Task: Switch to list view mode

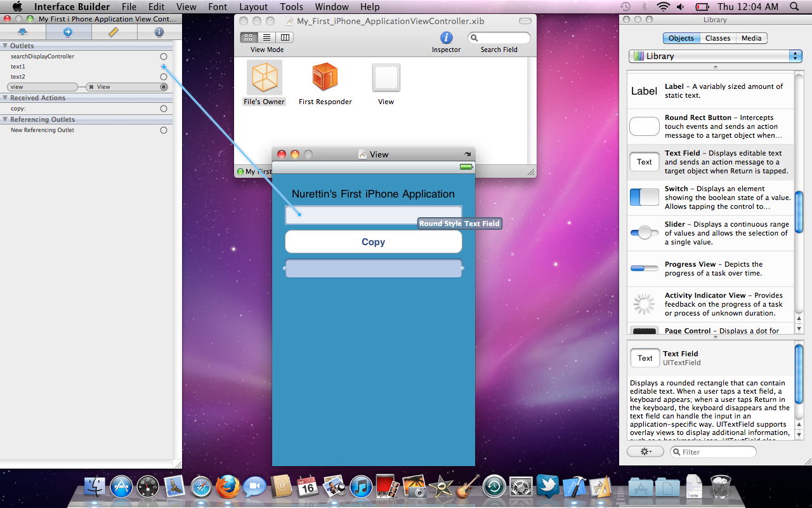Action: 267,37
